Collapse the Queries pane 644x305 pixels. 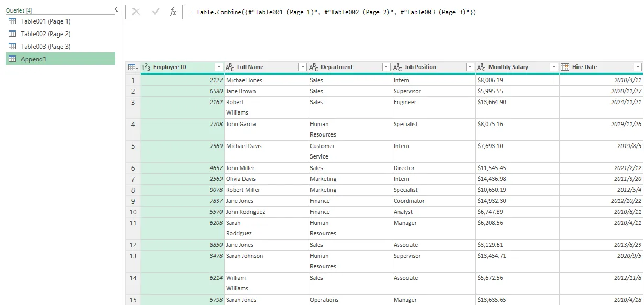click(116, 9)
